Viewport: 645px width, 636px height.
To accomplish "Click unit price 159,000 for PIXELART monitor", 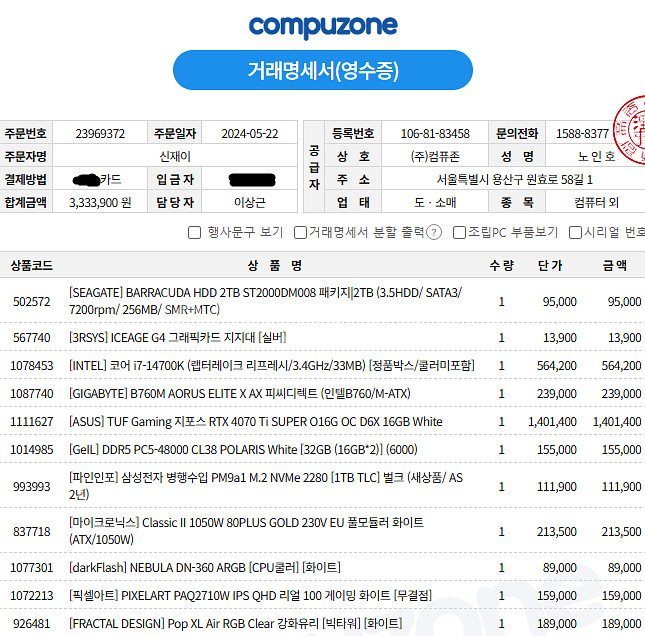I will (x=557, y=596).
